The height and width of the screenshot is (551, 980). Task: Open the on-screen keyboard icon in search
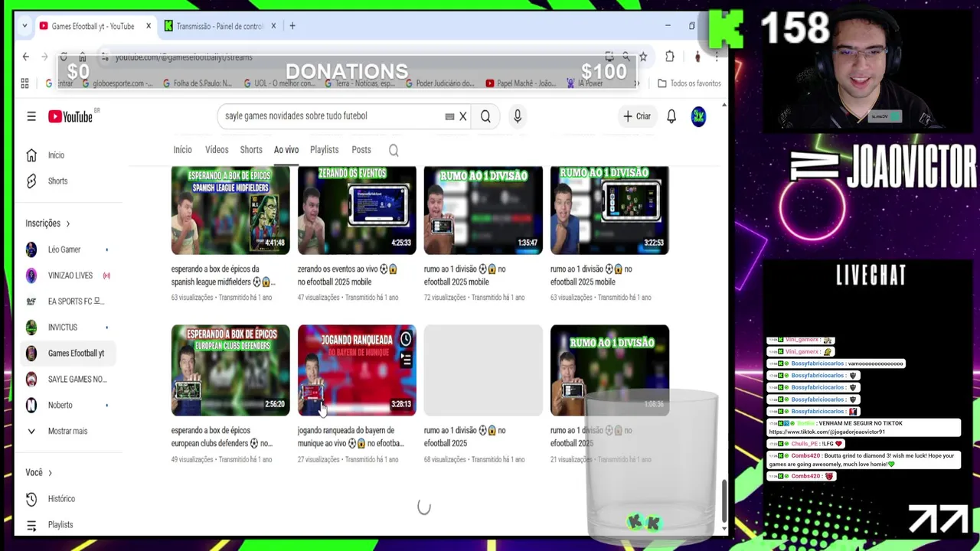tap(449, 116)
